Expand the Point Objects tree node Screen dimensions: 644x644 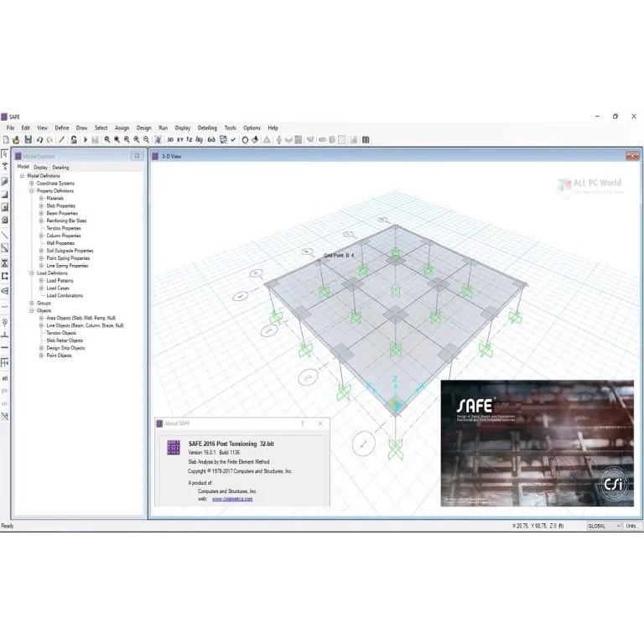[x=41, y=356]
